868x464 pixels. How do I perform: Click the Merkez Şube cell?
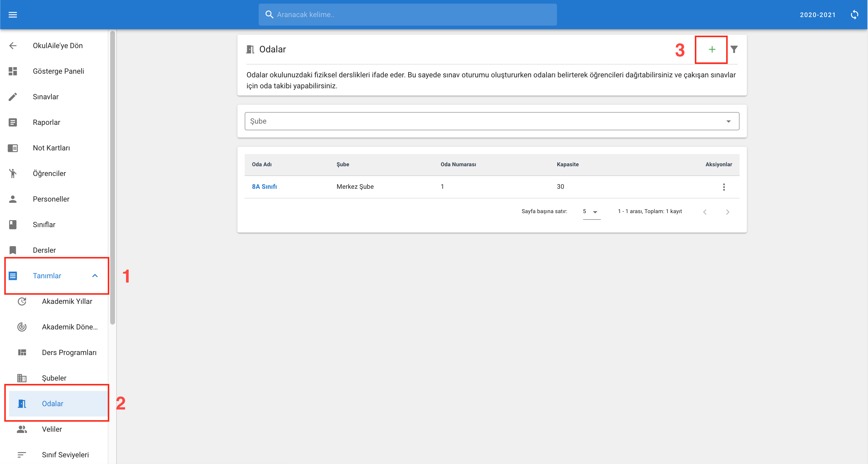click(355, 187)
